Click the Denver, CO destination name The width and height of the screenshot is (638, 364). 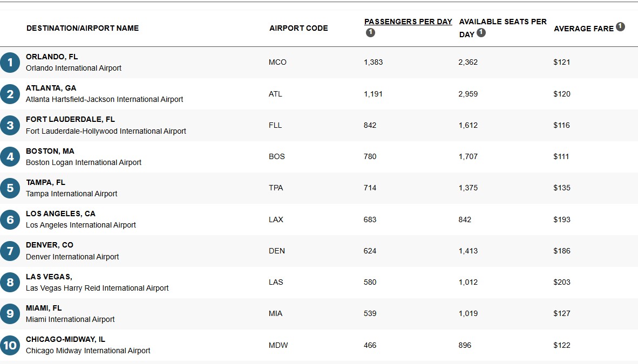[50, 245]
